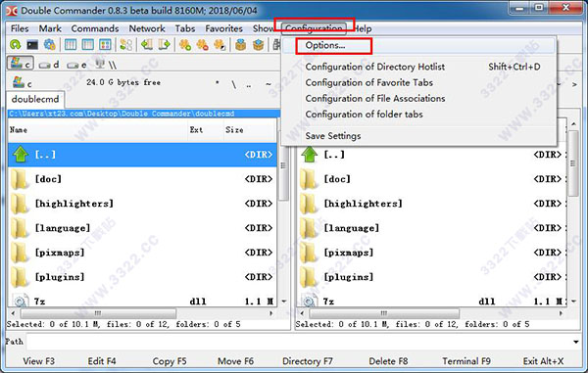
Task: Open the Favorites menu
Action: click(x=223, y=28)
